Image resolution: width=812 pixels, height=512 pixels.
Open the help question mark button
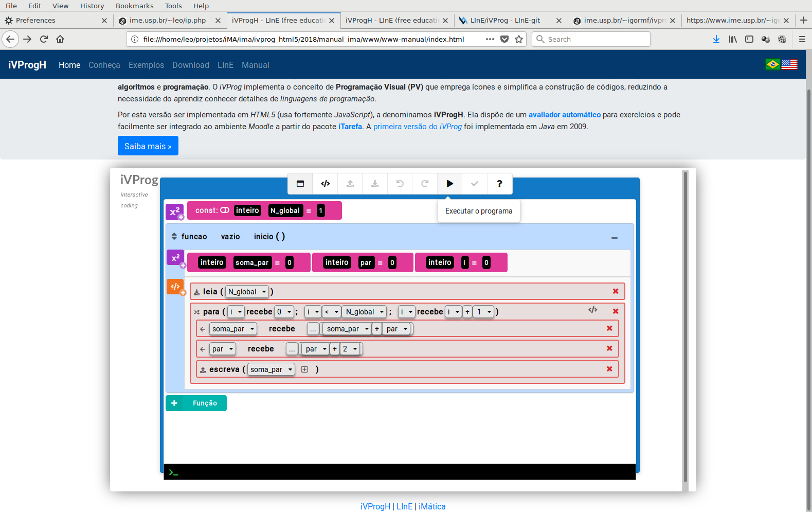point(499,184)
